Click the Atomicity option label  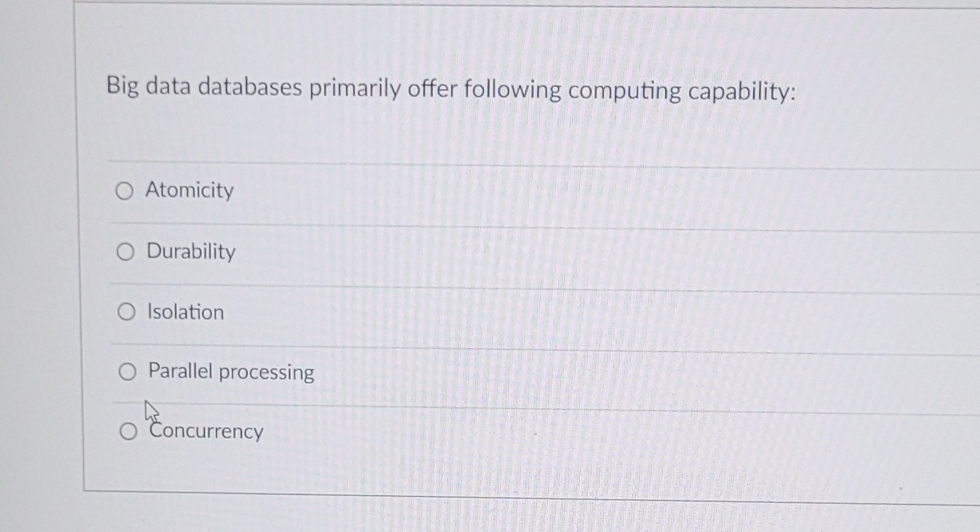(190, 191)
